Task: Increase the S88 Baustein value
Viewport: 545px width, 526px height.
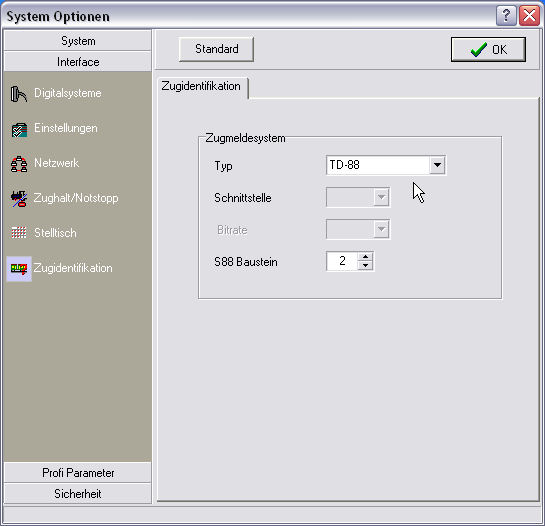Action: [x=365, y=257]
